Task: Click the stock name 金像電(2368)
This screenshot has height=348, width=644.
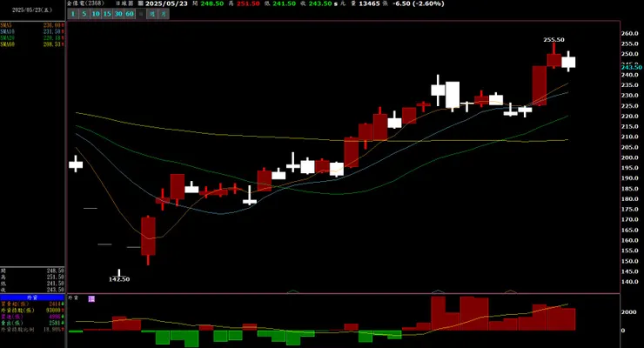Action: pos(86,3)
